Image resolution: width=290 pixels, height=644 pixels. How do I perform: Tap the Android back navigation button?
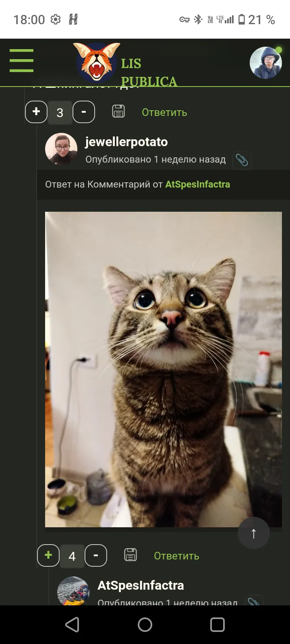[x=72, y=625]
